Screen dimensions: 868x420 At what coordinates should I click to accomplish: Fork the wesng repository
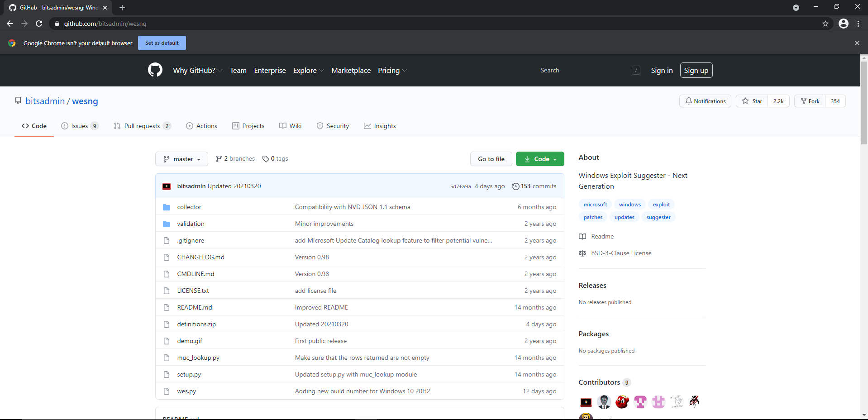pos(810,101)
